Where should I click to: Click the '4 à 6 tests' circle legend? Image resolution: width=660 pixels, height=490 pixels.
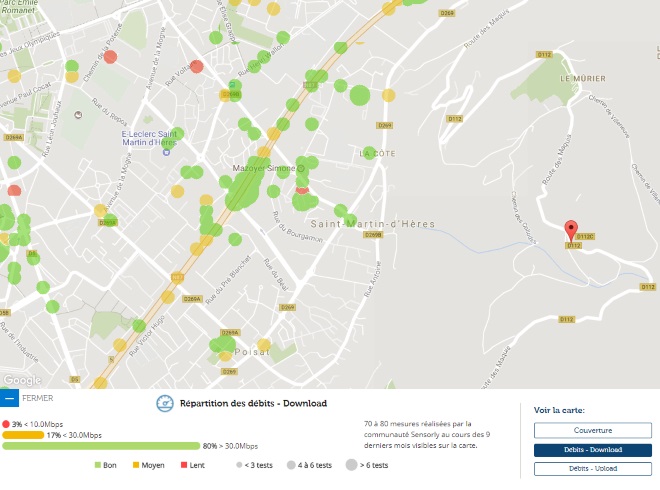tap(291, 465)
